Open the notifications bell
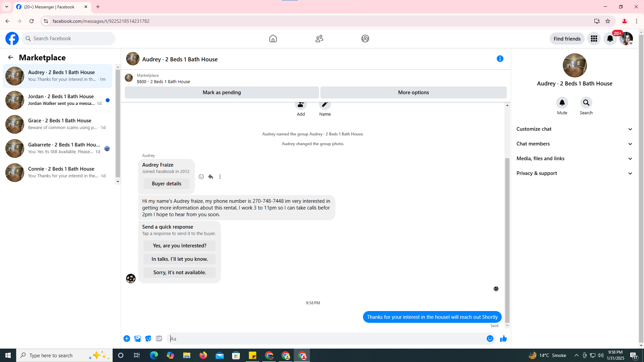644x362 pixels. 610,39
